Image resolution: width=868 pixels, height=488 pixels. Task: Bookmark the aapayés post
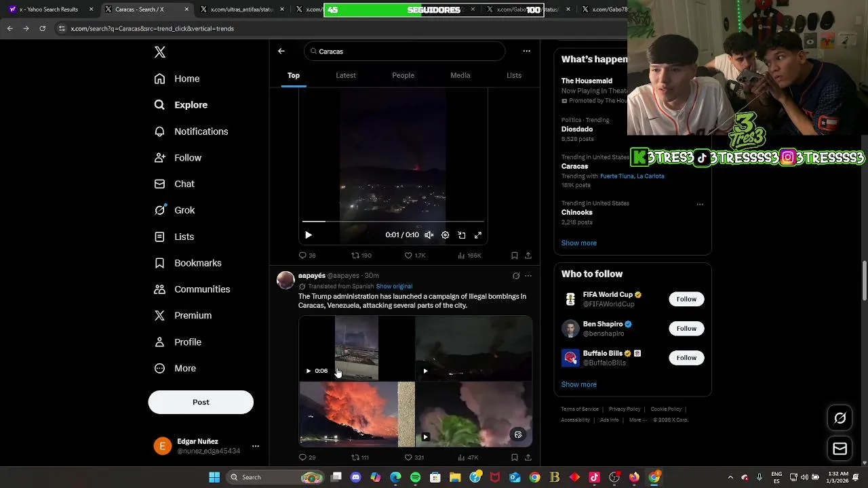pos(515,457)
